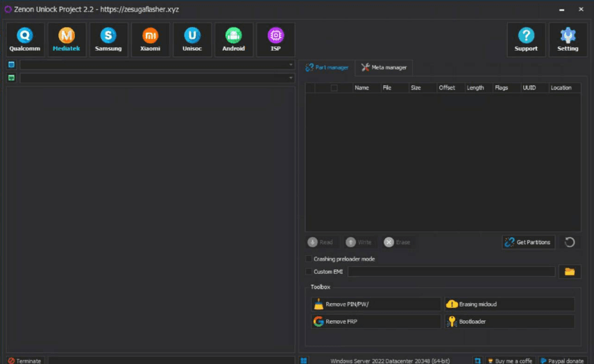The image size is (594, 364).
Task: Switch to the Part manager tab
Action: point(327,68)
